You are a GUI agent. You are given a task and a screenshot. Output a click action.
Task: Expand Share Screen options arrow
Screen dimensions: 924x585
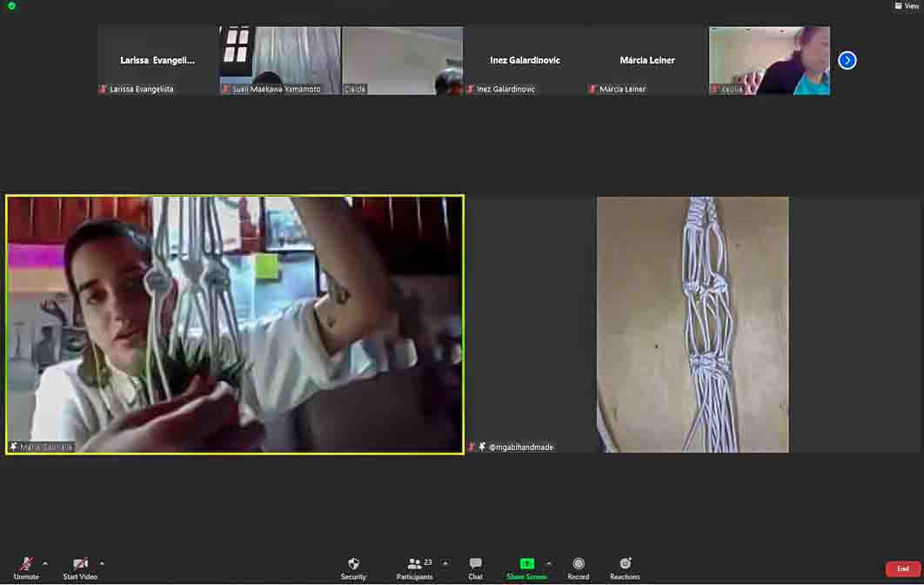548,563
